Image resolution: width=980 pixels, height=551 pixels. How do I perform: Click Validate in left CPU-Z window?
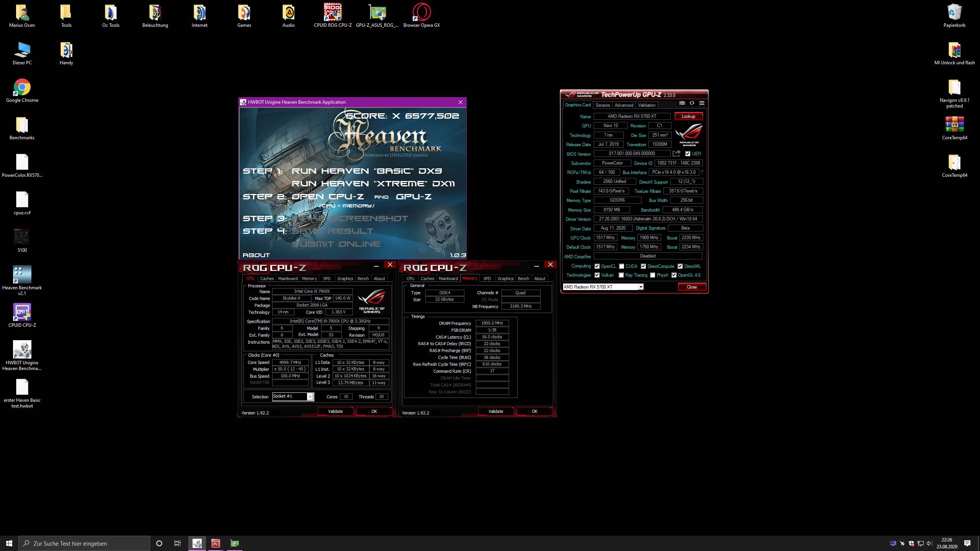click(x=335, y=411)
